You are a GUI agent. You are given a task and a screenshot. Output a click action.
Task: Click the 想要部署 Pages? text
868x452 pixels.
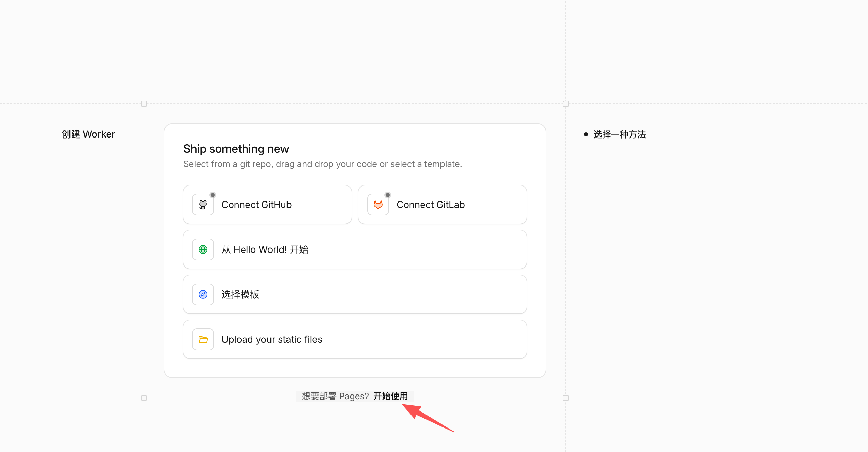335,396
